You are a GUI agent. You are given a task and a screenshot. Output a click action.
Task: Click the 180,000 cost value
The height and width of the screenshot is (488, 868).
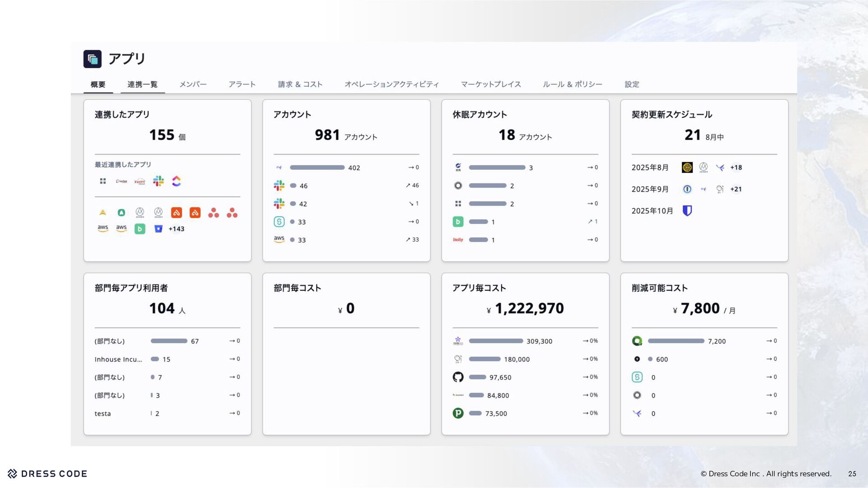pos(517,360)
